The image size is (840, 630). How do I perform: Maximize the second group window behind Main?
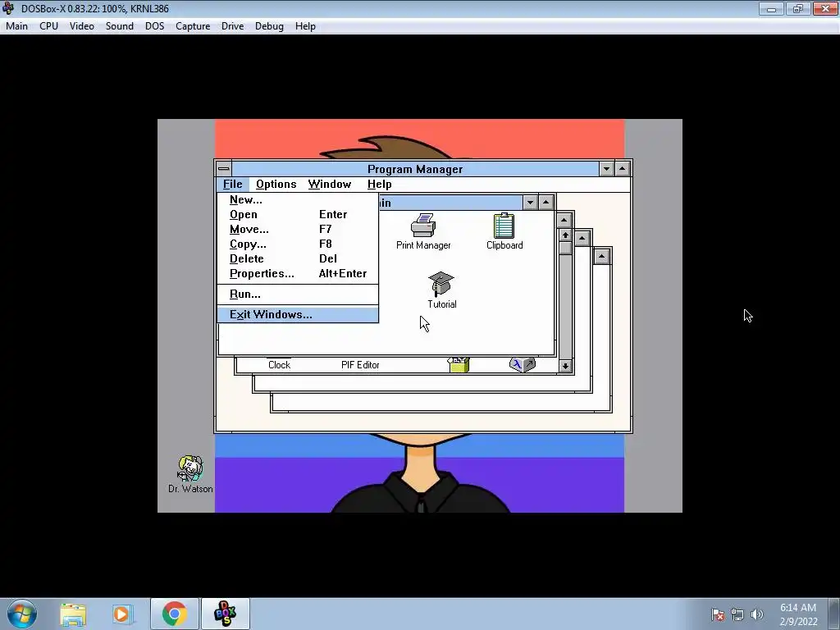tap(564, 220)
